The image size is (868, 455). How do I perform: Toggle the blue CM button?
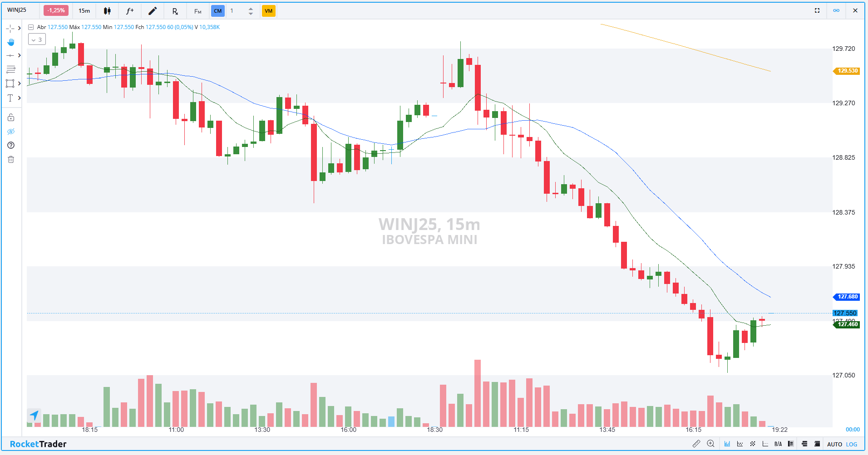click(x=218, y=11)
